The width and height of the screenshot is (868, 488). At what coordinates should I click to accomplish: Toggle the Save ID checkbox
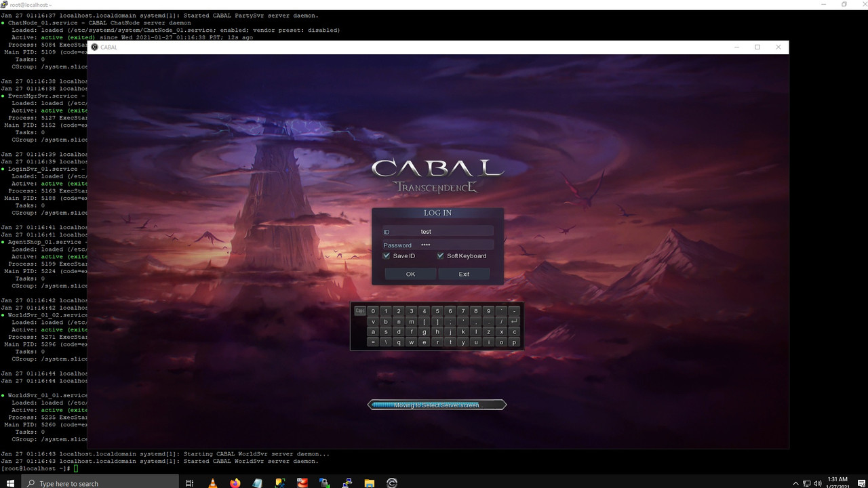[387, 256]
